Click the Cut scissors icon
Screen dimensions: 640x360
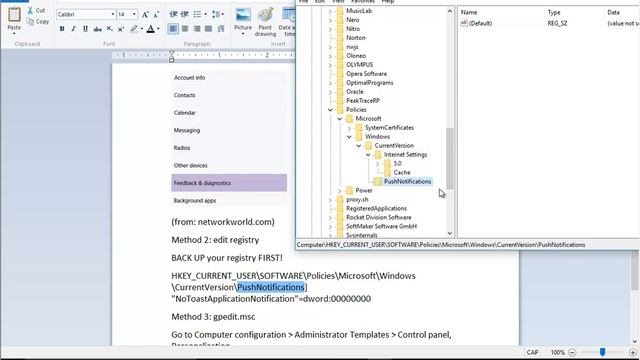(x=30, y=11)
